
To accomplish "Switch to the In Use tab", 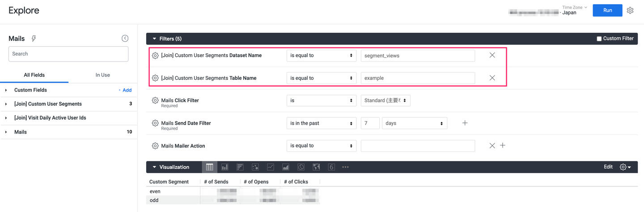I will coord(102,75).
